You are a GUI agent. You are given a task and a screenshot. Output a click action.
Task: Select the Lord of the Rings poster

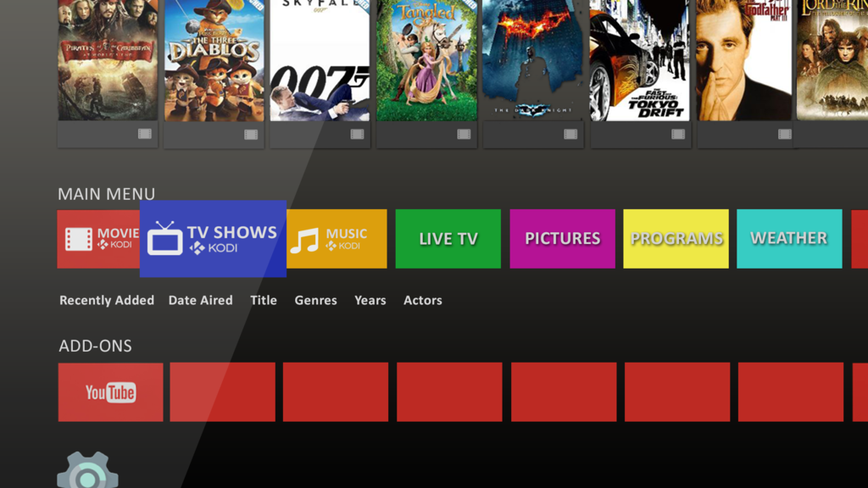pyautogui.click(x=832, y=60)
